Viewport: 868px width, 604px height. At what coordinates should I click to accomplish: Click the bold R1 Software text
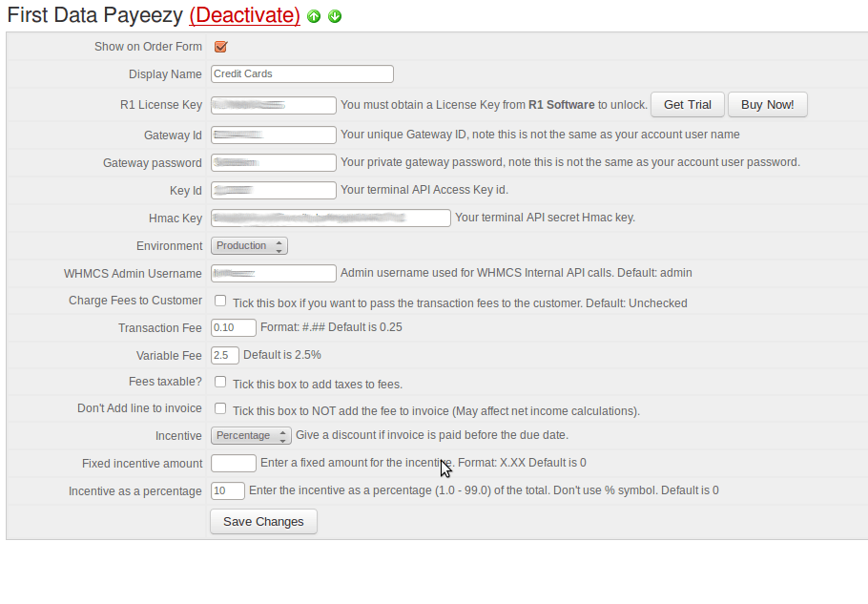[x=561, y=105]
